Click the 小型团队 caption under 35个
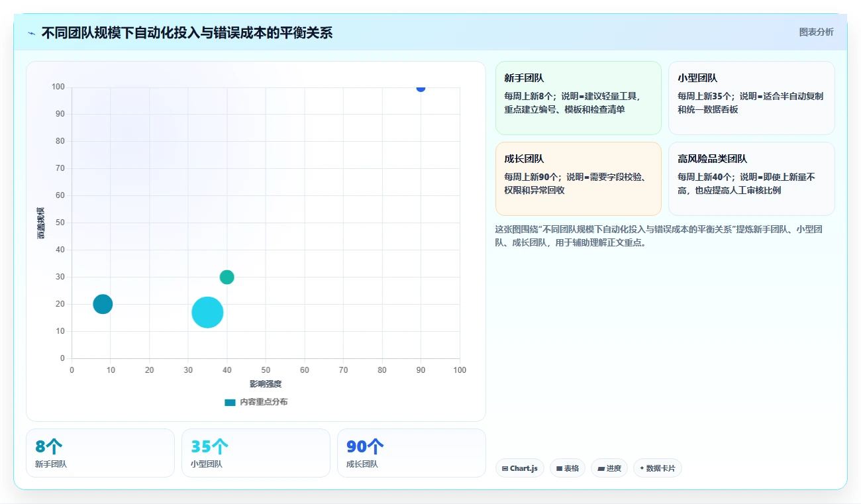Viewport: 861px width, 504px height. point(207,464)
